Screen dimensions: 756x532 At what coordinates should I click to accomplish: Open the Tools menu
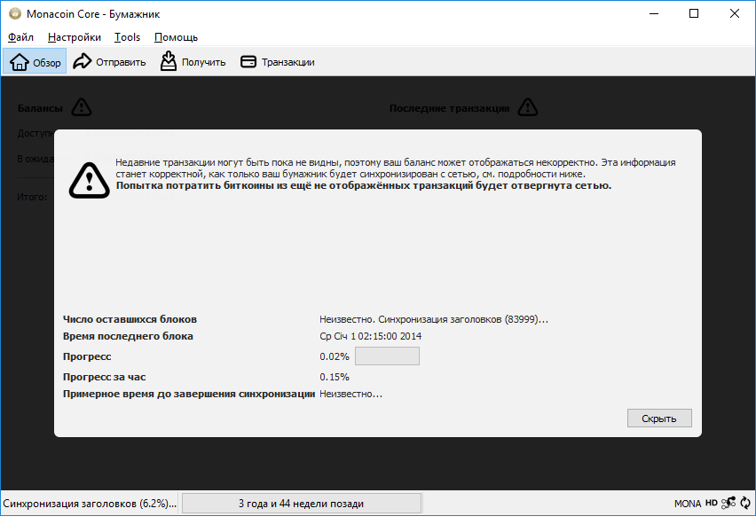point(127,37)
